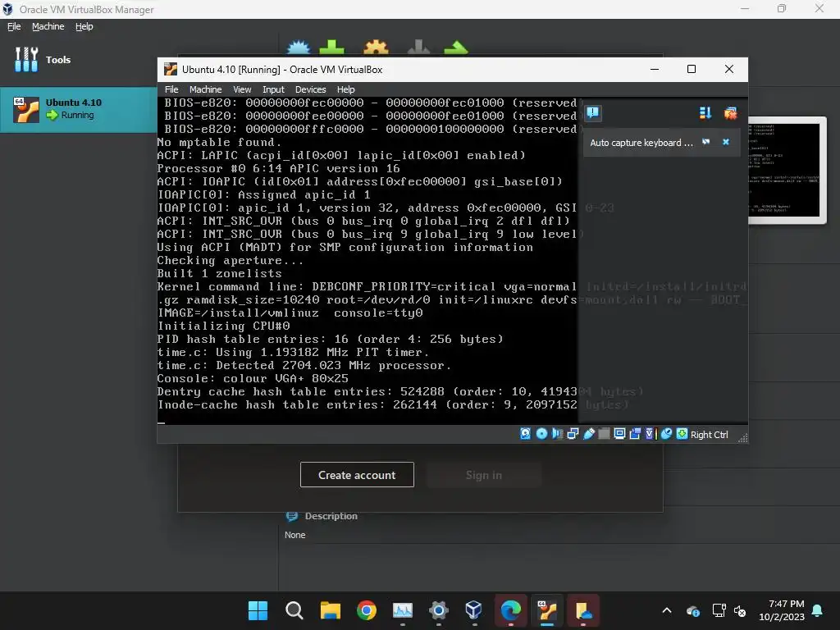Click the grey Discard arrow toolbar icon
The width and height of the screenshot is (840, 630).
pos(419,48)
